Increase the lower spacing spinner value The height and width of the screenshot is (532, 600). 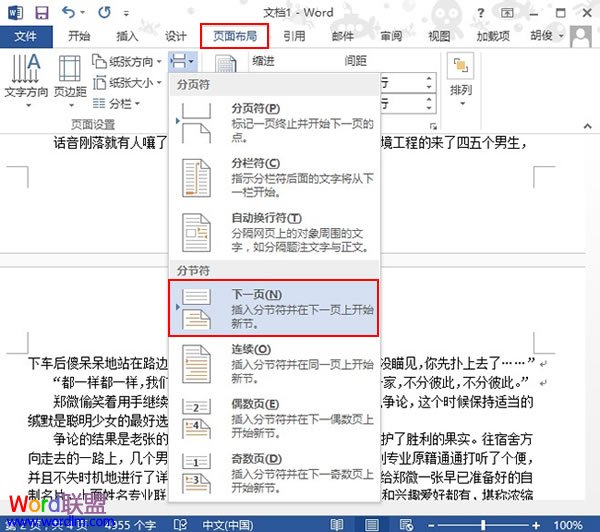point(429,99)
